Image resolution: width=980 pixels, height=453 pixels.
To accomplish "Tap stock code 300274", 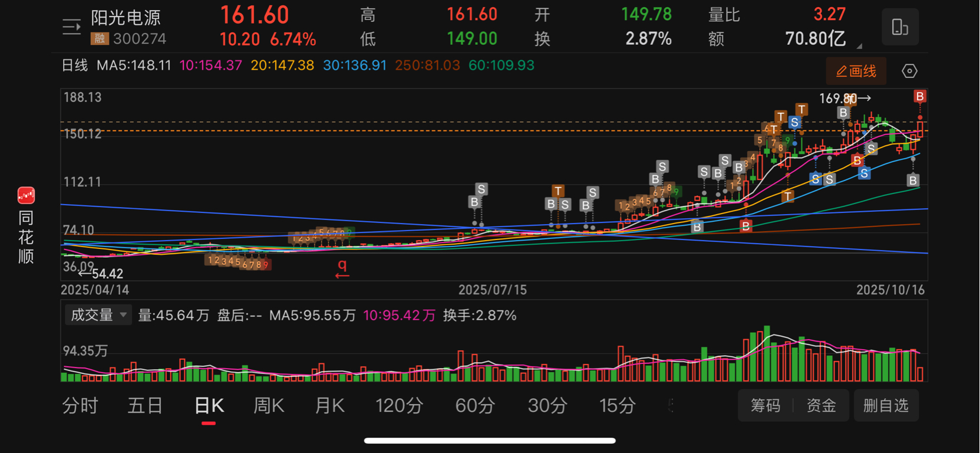I will [140, 39].
